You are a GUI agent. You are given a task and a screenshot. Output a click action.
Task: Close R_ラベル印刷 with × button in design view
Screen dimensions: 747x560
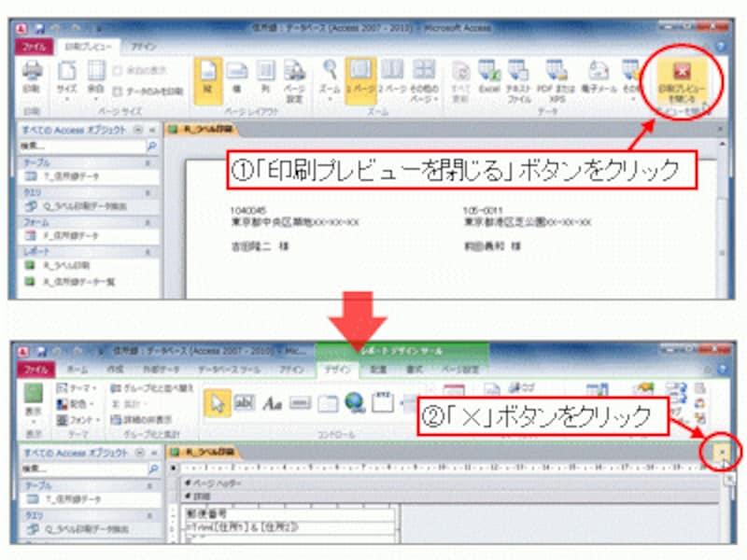pyautogui.click(x=722, y=453)
